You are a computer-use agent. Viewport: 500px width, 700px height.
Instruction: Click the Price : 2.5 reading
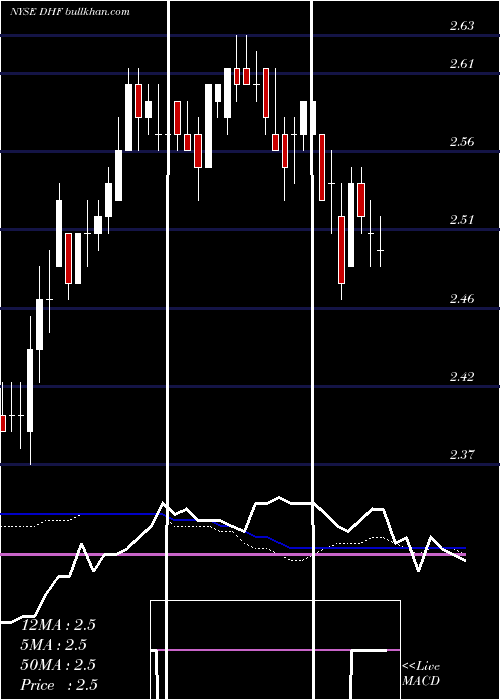point(59,685)
